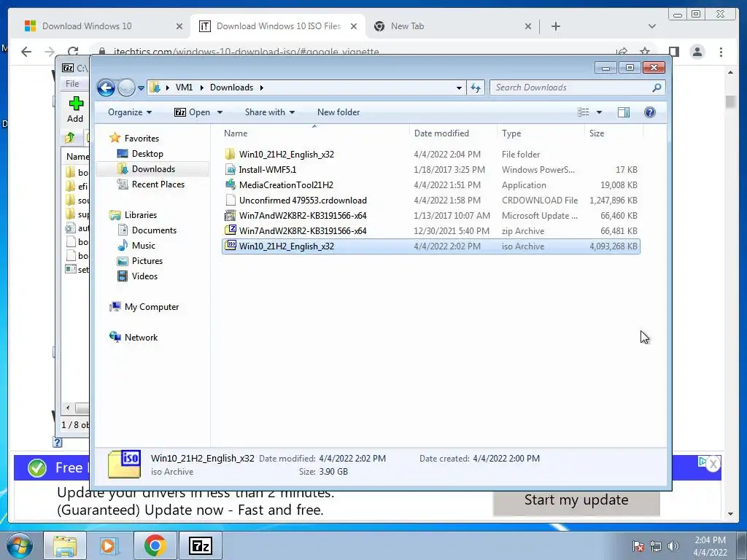Open selected file with 7-Zip Open button
The width and height of the screenshot is (747, 560).
point(192,112)
